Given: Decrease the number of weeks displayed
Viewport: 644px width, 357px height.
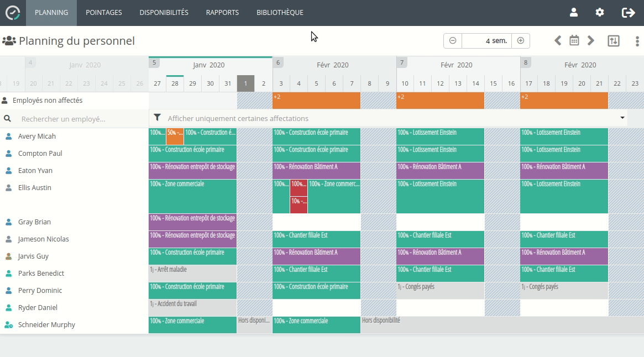Looking at the screenshot, I should tap(453, 40).
